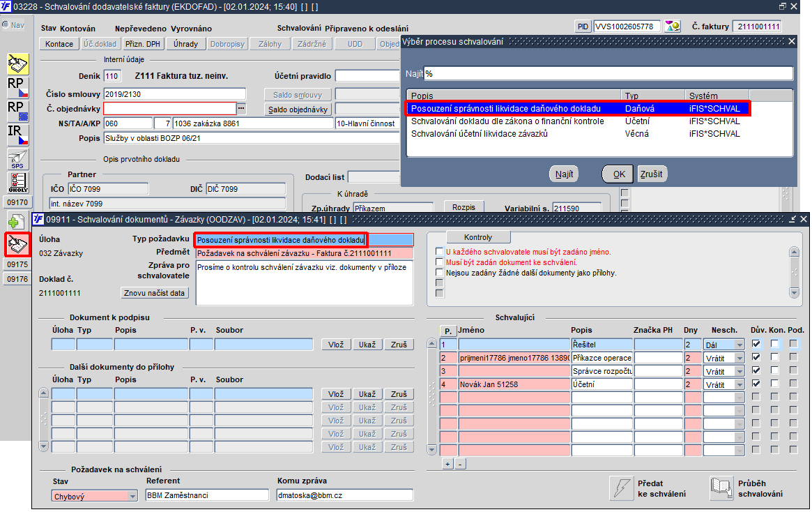Click the Znovu načíst data button
Screen dimensions: 812x512
tap(154, 293)
